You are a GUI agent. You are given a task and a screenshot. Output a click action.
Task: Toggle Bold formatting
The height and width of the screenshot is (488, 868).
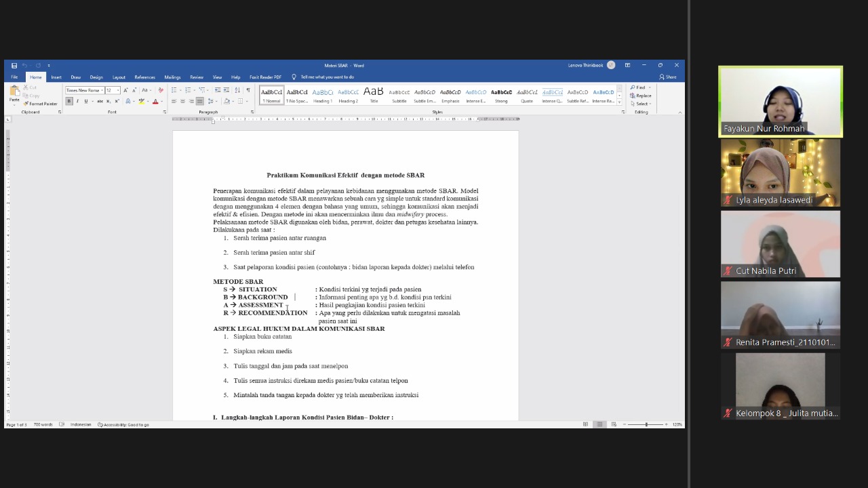(x=69, y=101)
